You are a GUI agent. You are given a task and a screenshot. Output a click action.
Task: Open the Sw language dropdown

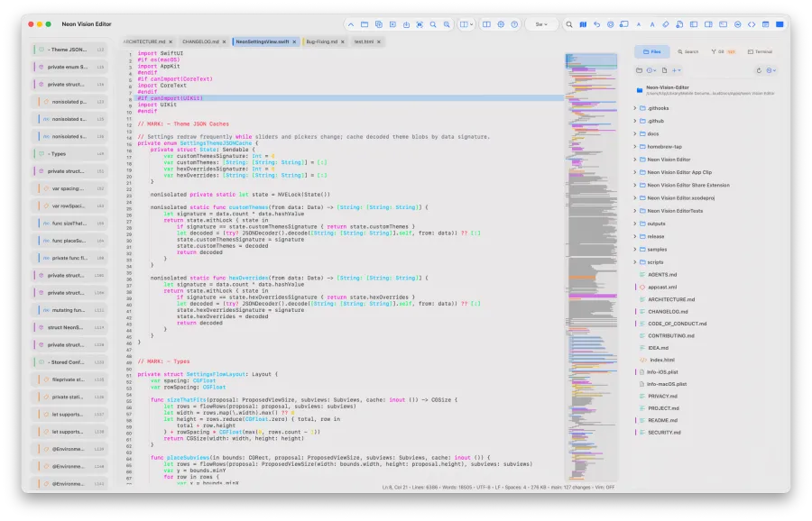click(541, 24)
